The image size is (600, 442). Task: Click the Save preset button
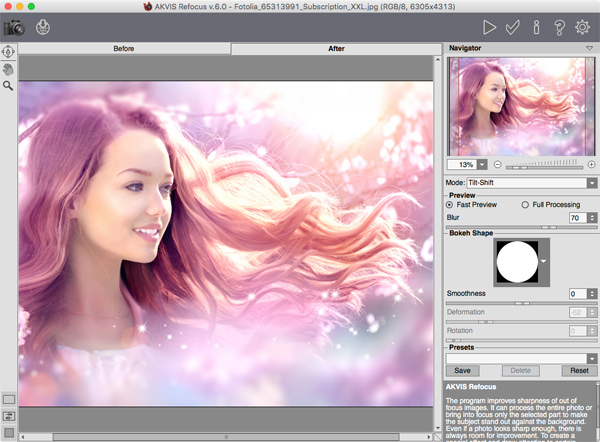point(462,371)
